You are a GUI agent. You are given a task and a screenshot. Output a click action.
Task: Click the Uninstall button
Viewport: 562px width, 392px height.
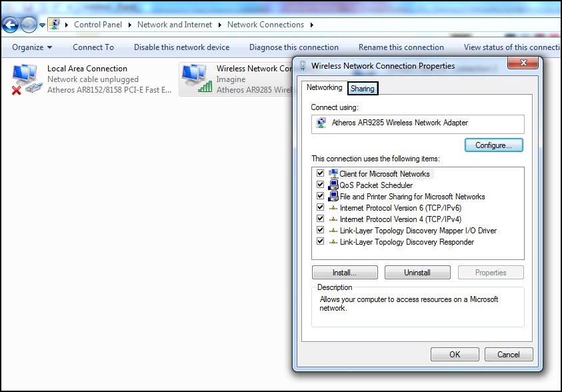pyautogui.click(x=417, y=272)
